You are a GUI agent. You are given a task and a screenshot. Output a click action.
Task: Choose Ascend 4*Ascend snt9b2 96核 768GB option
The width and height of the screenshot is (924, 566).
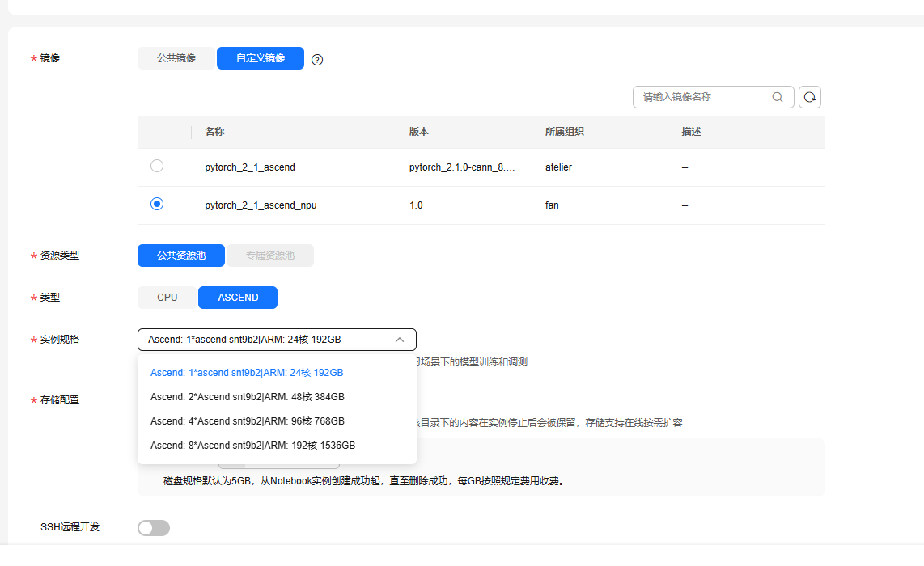click(x=248, y=421)
